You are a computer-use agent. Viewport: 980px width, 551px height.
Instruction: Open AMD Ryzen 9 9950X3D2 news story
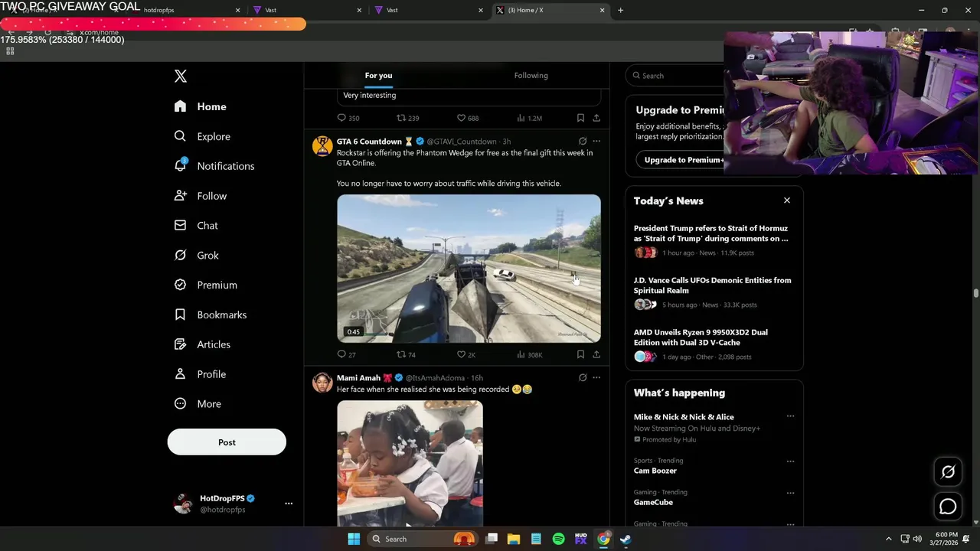click(712, 344)
